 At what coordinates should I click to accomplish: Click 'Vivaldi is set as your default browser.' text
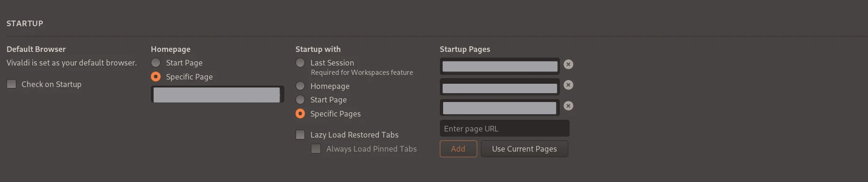[x=72, y=63]
